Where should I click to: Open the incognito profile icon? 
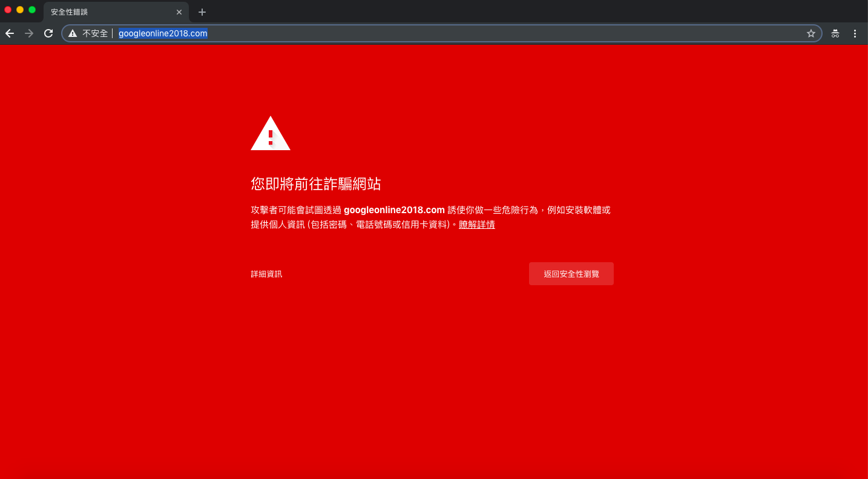click(x=835, y=33)
